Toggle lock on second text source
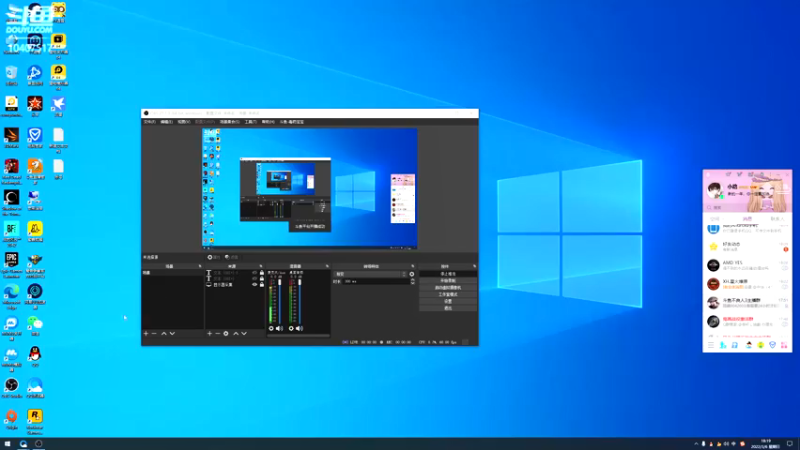Viewport: 800px width, 450px height. [x=262, y=279]
